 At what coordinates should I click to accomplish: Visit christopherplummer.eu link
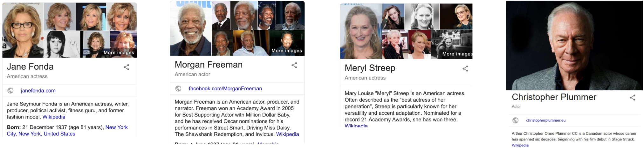pos(545,120)
